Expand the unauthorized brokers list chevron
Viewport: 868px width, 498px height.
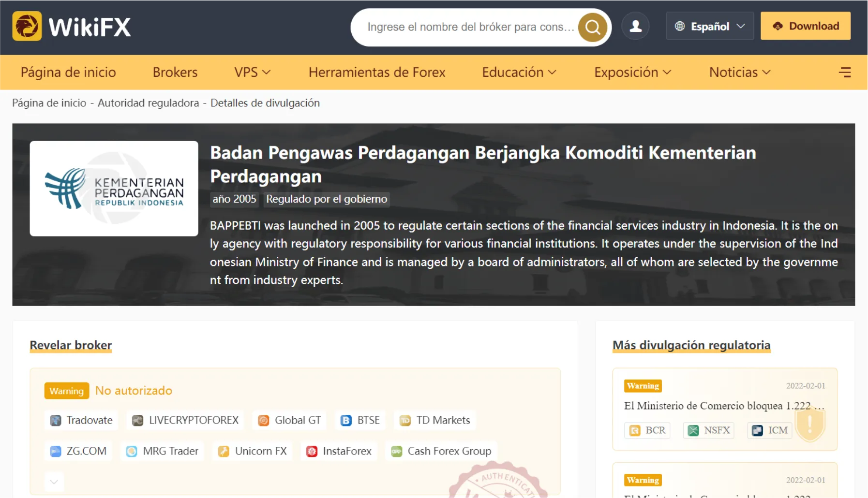[54, 482]
